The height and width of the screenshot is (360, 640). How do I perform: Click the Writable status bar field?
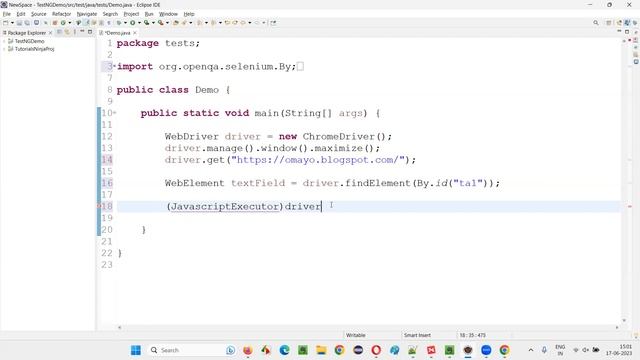356,335
